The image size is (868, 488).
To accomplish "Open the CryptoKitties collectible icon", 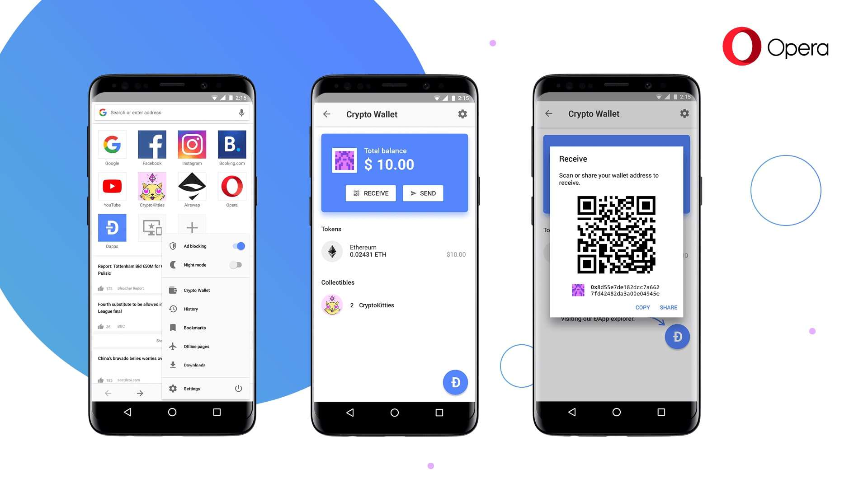I will point(333,305).
